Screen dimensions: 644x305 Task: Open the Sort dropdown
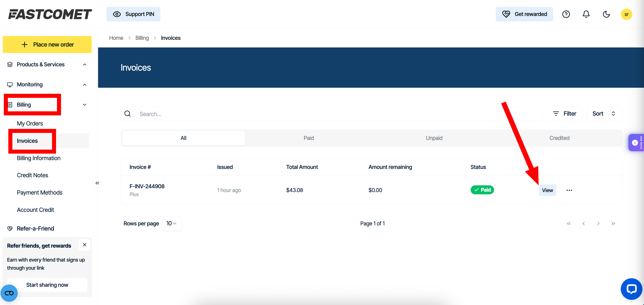tap(604, 114)
